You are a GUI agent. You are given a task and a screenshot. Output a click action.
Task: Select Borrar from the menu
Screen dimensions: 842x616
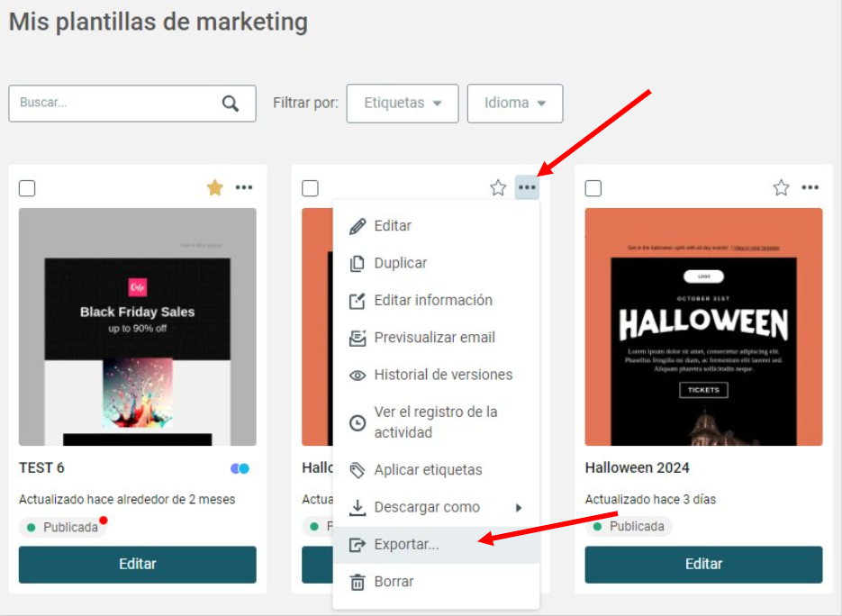(436, 582)
